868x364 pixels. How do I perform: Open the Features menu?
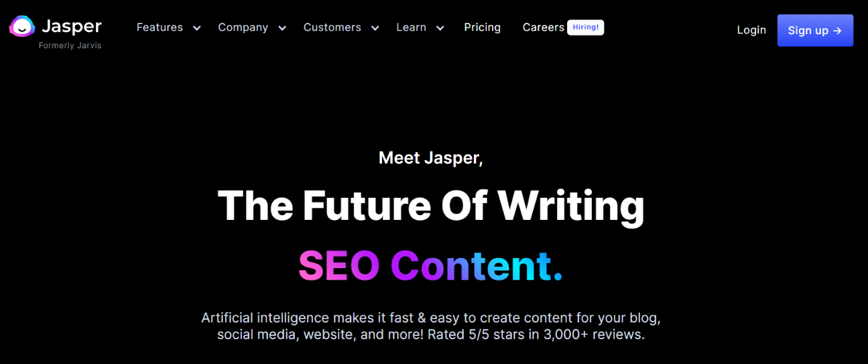click(x=160, y=27)
